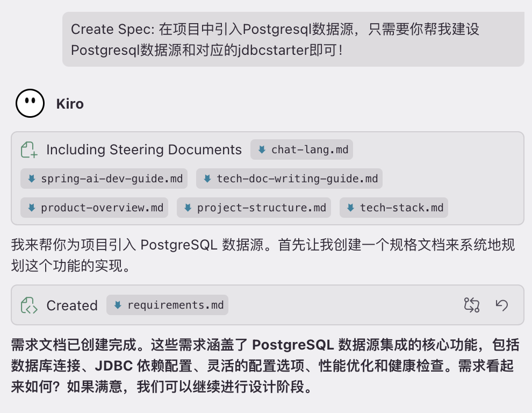Viewport: 532px width, 413px height.
Task: Click the Kiro name label
Action: point(70,103)
